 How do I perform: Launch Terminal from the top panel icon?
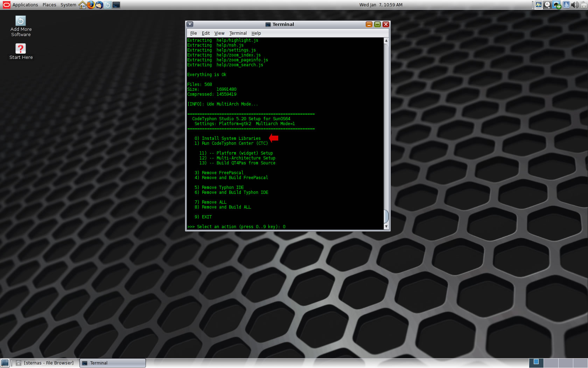tap(116, 5)
